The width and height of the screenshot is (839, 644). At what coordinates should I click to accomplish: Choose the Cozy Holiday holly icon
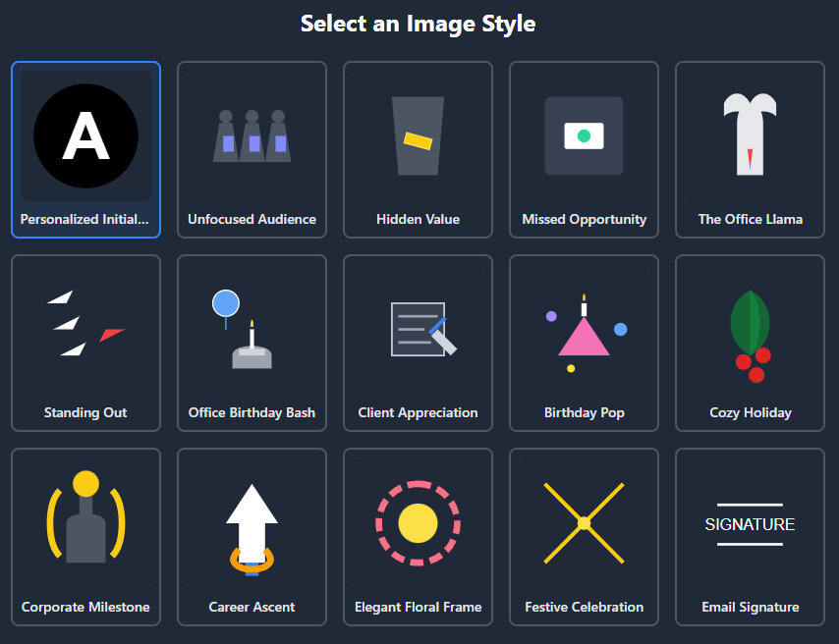pos(750,336)
